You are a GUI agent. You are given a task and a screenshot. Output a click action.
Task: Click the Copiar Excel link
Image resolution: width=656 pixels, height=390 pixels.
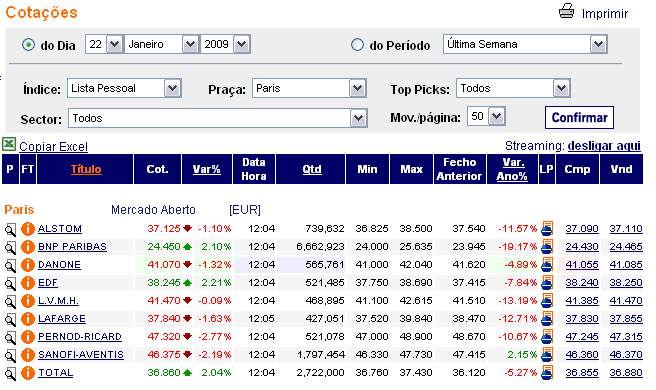click(54, 146)
